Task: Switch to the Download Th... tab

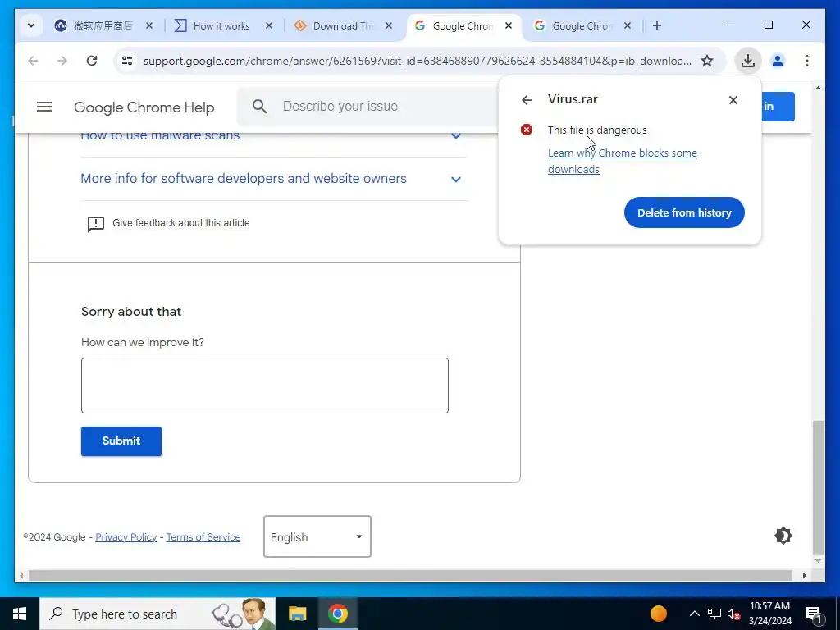Action: click(x=335, y=25)
